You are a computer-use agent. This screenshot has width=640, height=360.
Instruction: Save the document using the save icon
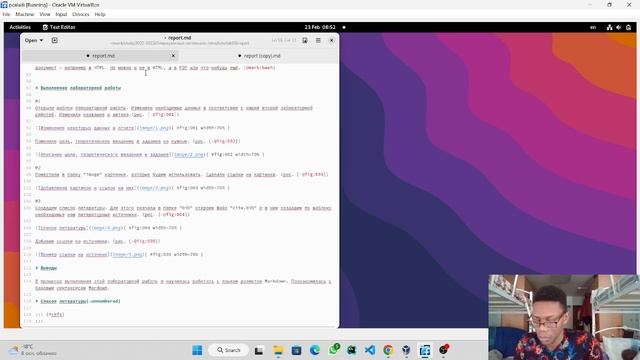tap(305, 40)
